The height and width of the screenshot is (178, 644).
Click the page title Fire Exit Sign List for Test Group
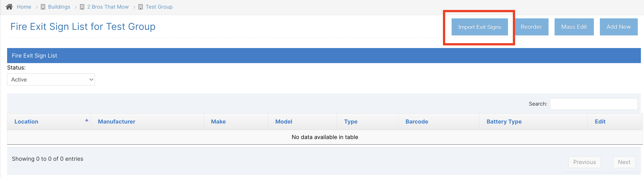83,26
